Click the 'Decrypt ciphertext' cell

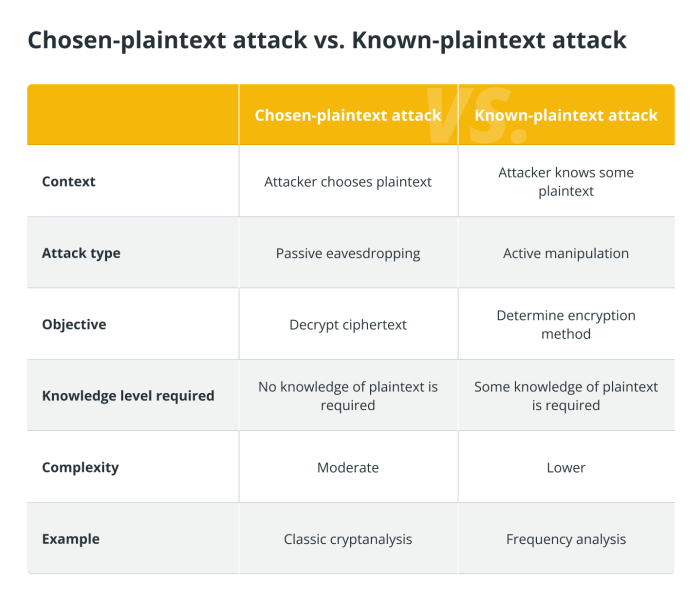348,325
